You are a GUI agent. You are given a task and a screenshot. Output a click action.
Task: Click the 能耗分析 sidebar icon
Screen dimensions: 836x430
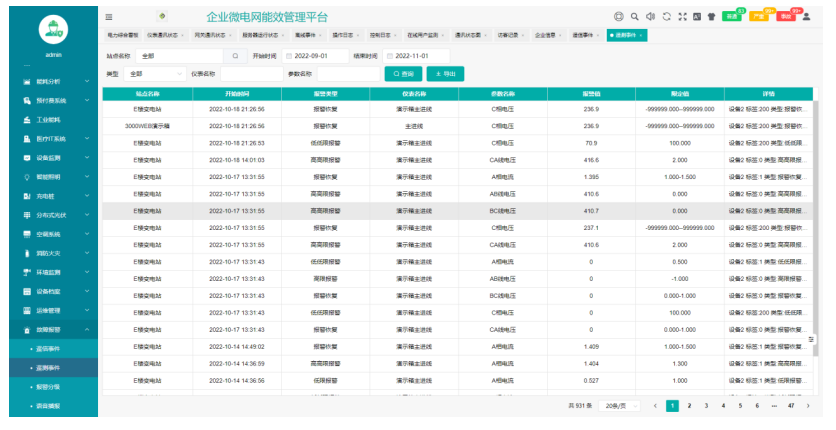tap(27, 82)
